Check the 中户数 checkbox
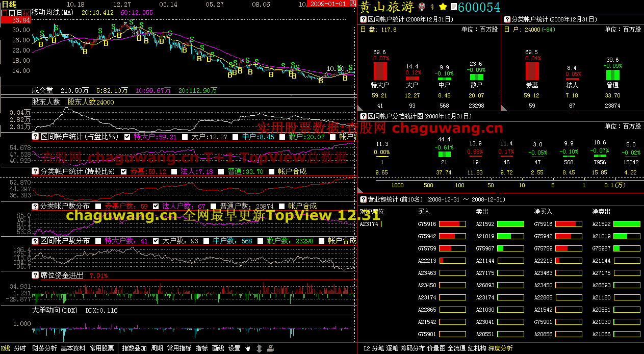Viewport: 644px width, 354px height. [204, 241]
